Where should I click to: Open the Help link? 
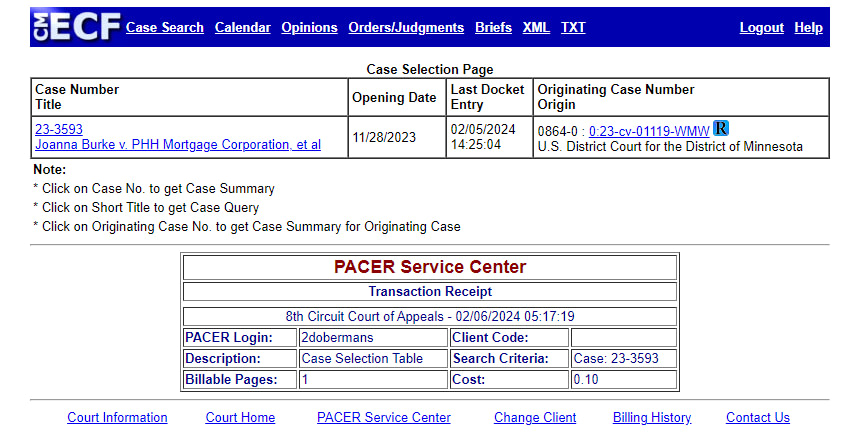point(808,28)
